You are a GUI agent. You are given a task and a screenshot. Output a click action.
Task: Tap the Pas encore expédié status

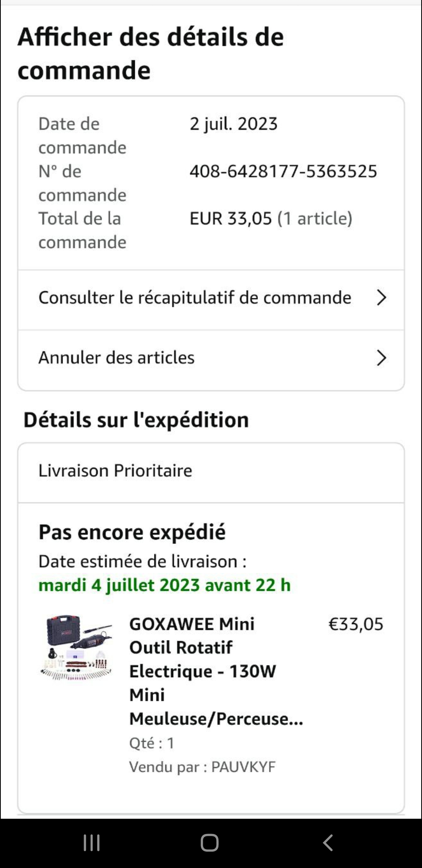click(132, 532)
